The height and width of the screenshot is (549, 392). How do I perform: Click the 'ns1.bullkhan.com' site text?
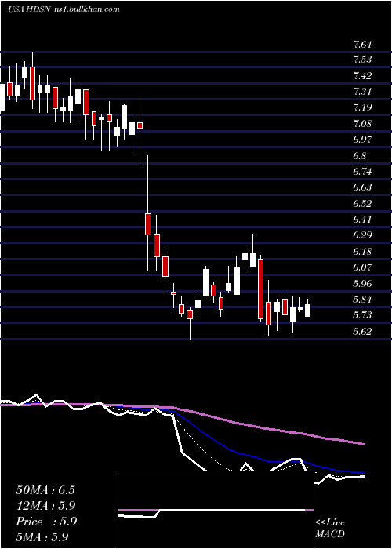tap(88, 9)
